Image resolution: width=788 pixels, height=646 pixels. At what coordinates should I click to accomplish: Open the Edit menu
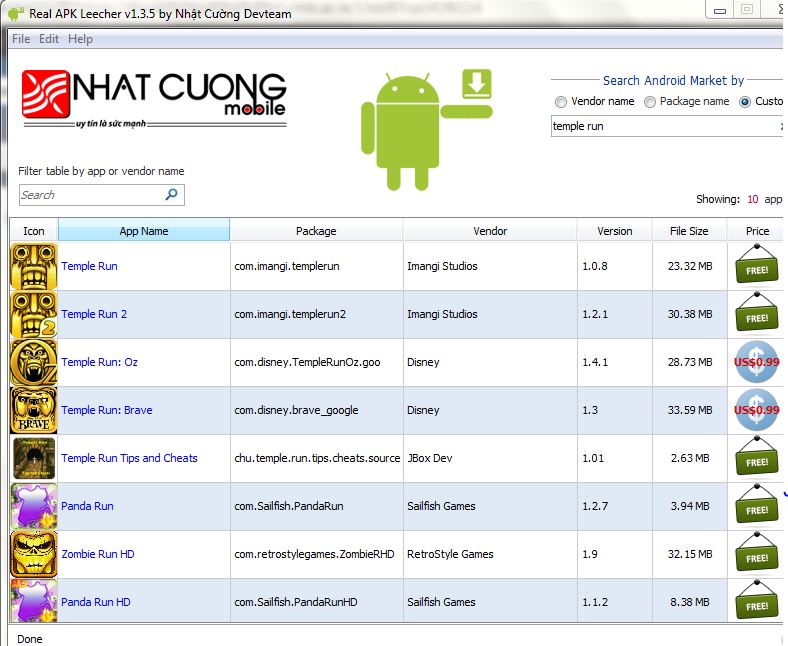49,39
